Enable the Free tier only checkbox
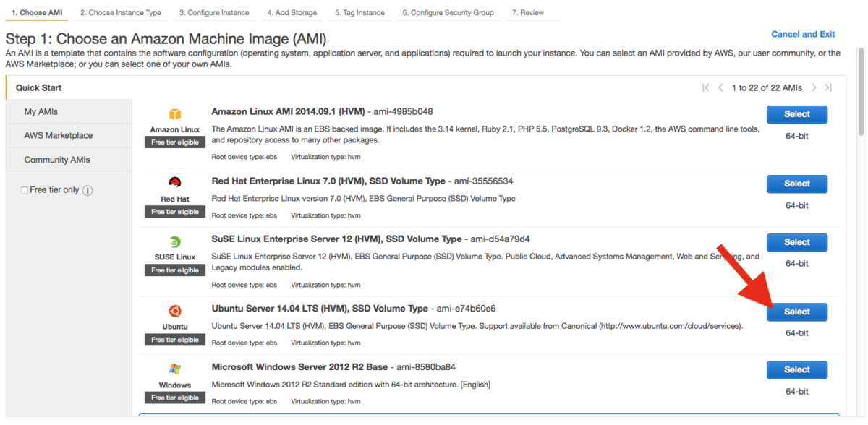868x425 pixels. (x=25, y=190)
